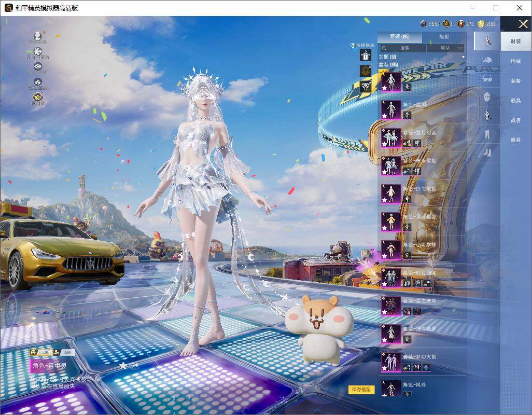
Task: Click the top icon above the puzzle icon
Action: (x=38, y=36)
